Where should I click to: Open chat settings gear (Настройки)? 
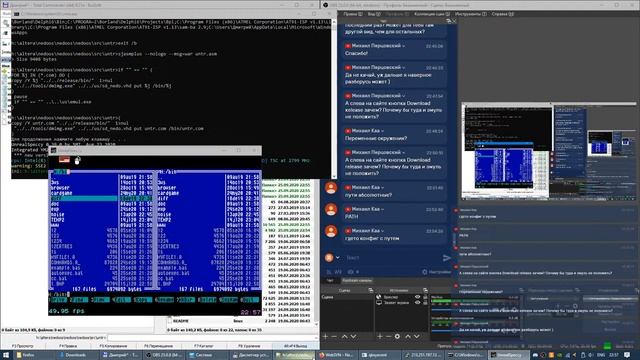click(436, 272)
